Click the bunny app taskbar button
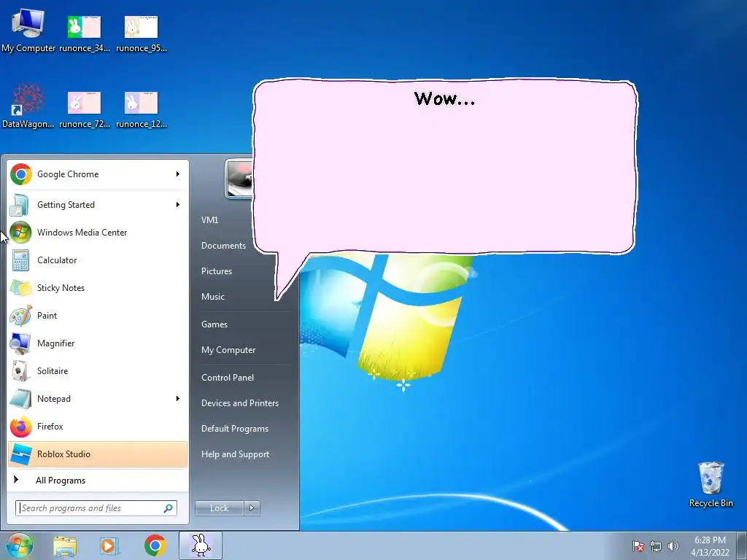The image size is (747, 560). pos(201,545)
